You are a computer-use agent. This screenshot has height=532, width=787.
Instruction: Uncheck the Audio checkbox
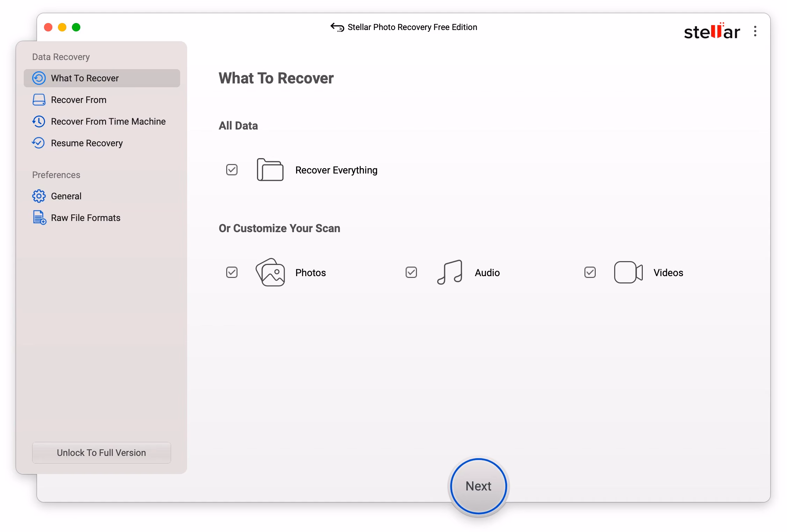click(411, 272)
